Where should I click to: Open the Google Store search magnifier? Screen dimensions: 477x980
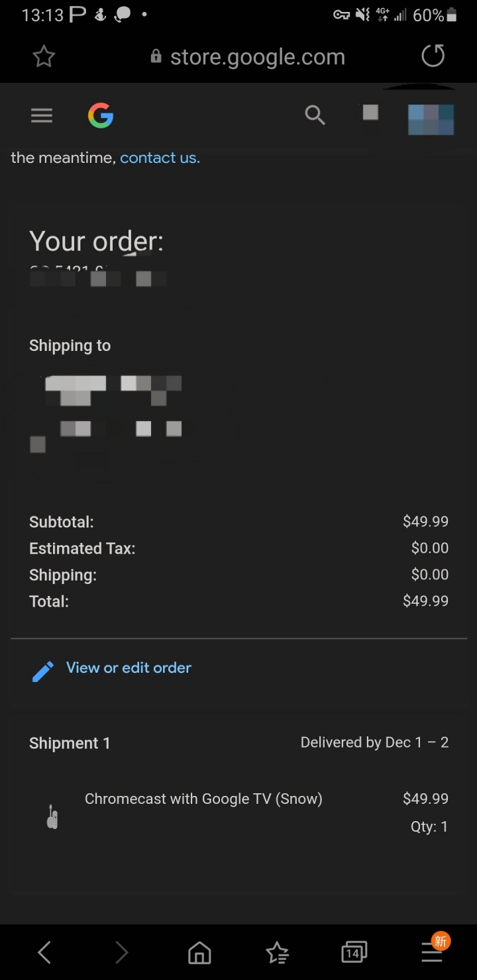click(x=315, y=115)
